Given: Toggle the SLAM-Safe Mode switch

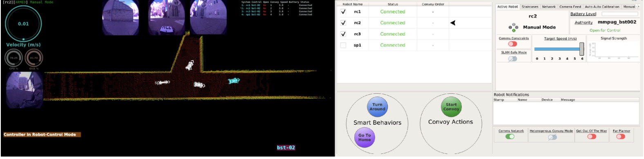Looking at the screenshot, I should (x=512, y=58).
